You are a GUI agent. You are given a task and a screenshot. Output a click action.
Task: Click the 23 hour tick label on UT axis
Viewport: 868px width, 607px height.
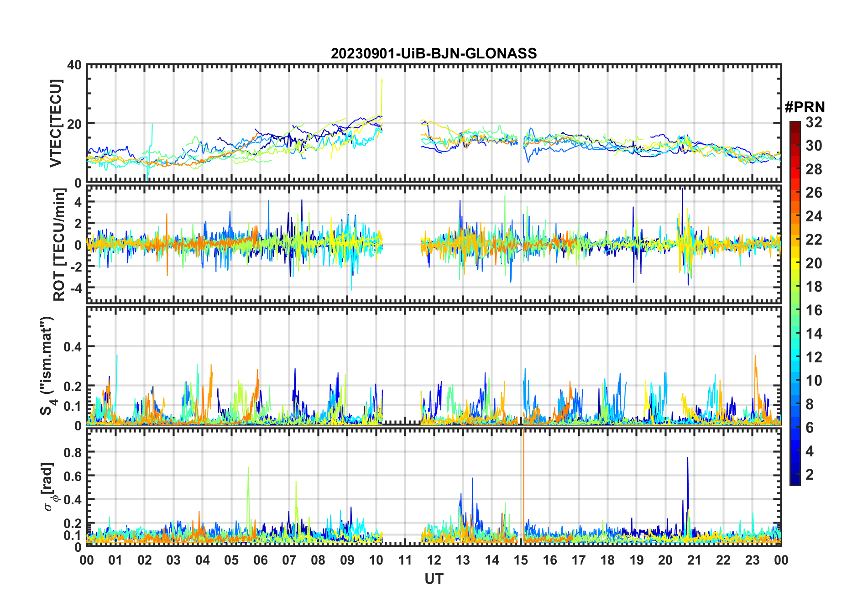(x=752, y=560)
